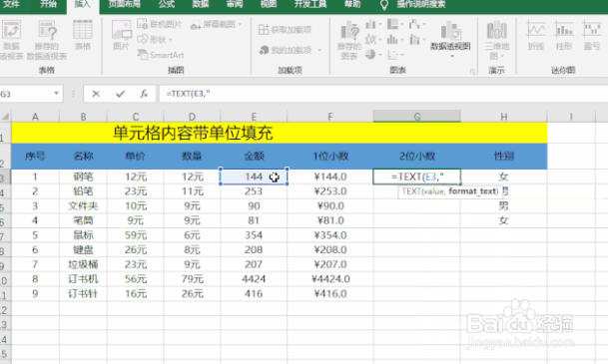Select the 文件夹 cell
This screenshot has height=364, width=608.
click(x=83, y=205)
